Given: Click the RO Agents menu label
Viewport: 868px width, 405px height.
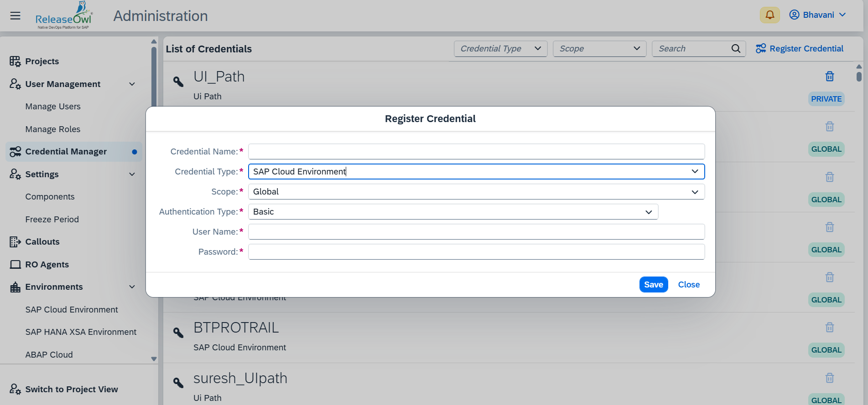Looking at the screenshot, I should pos(47,265).
